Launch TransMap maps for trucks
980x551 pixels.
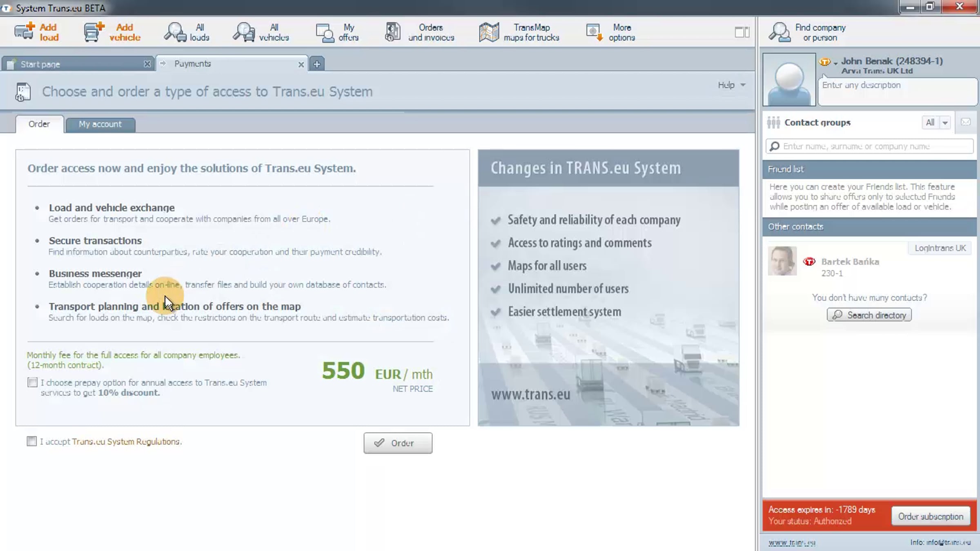[489, 32]
